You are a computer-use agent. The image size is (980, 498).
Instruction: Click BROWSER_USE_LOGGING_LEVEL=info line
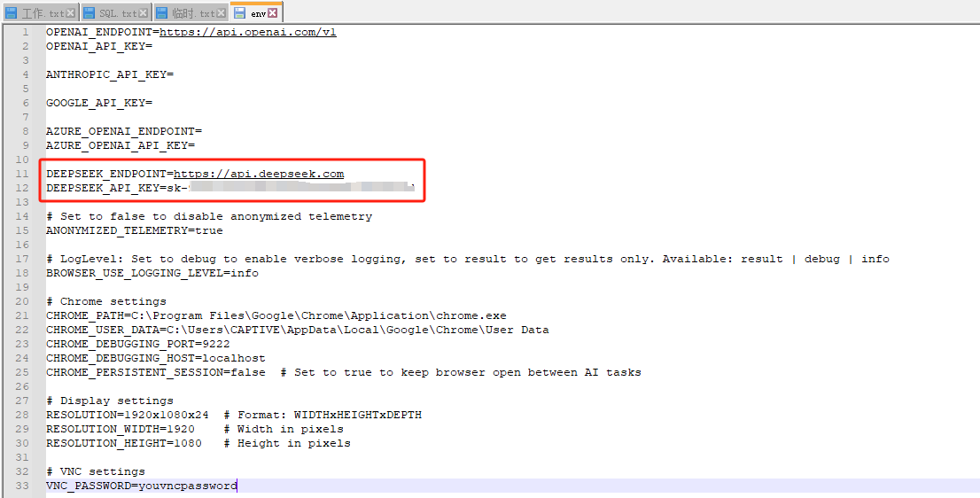(x=152, y=273)
